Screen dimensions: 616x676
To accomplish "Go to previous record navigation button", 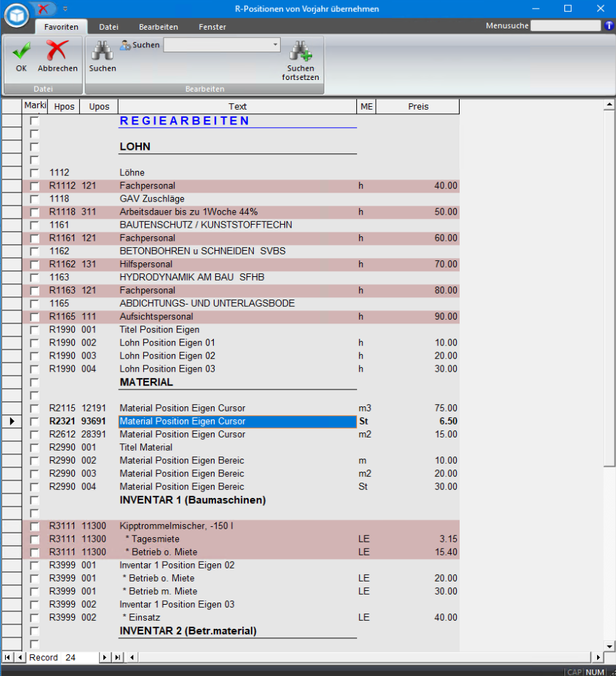I will (20, 657).
